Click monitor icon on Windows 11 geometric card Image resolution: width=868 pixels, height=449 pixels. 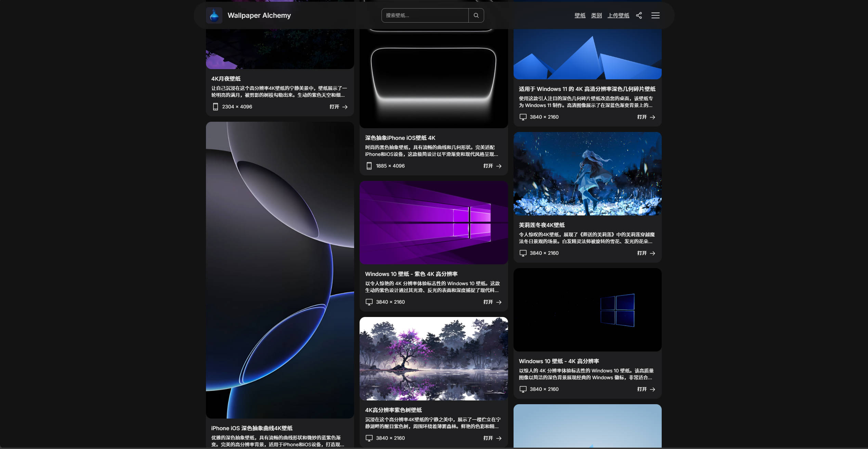(x=523, y=117)
